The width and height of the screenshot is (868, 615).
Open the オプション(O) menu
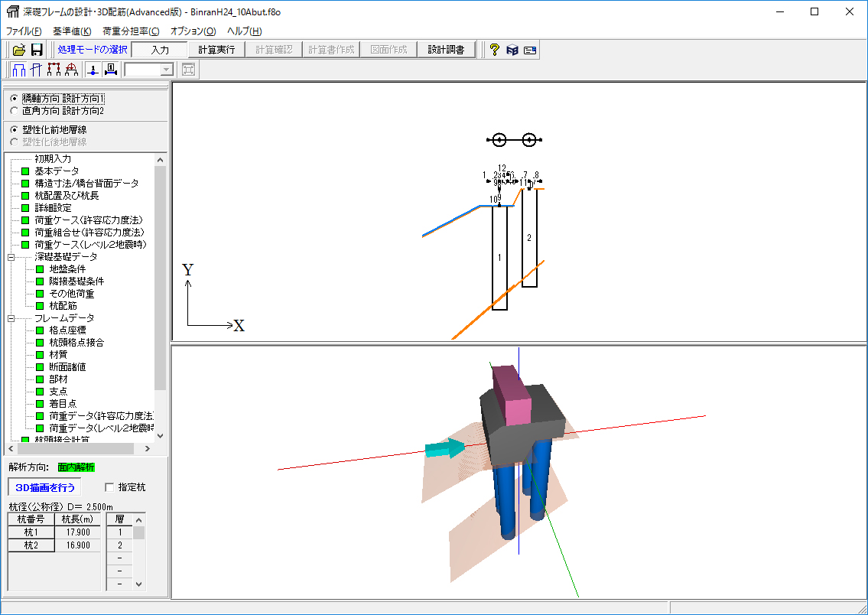tap(193, 31)
